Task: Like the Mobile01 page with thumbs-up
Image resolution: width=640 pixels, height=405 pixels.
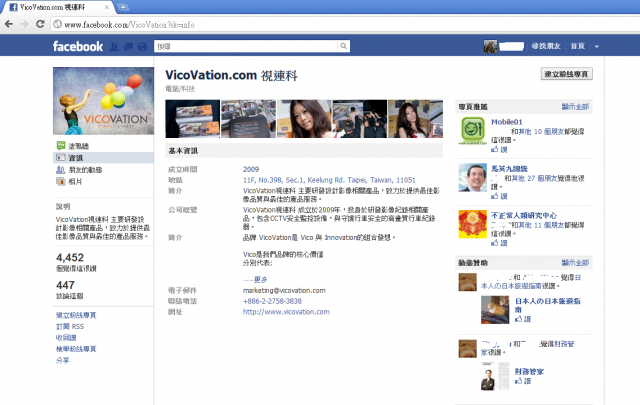Action: (x=499, y=150)
